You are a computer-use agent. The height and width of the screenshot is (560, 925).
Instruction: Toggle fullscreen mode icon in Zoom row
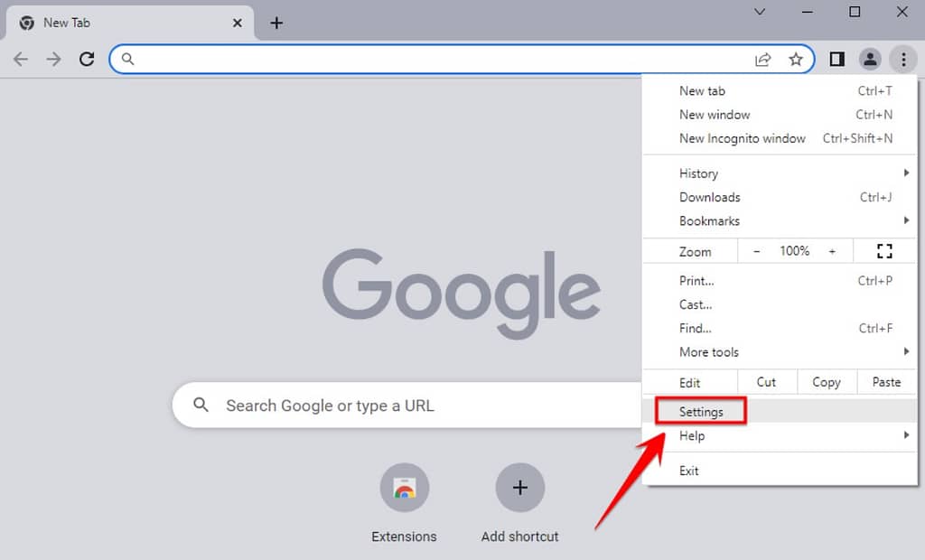pyautogui.click(x=884, y=251)
